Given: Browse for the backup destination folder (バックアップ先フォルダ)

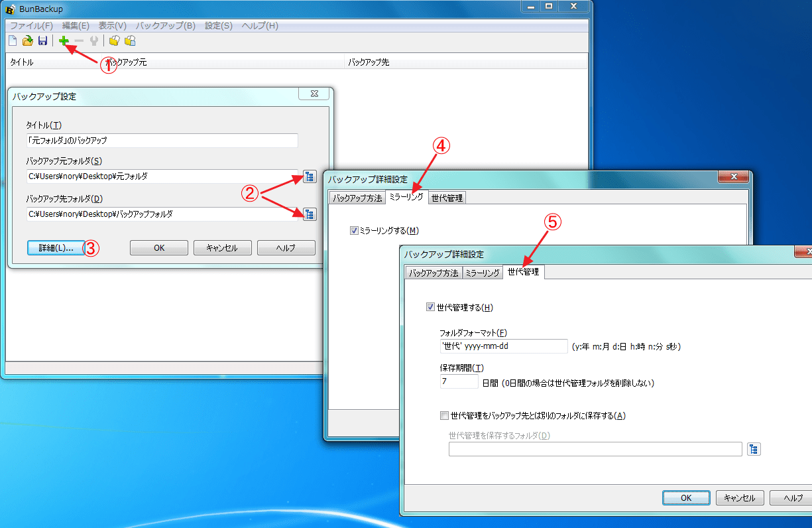Looking at the screenshot, I should (310, 214).
